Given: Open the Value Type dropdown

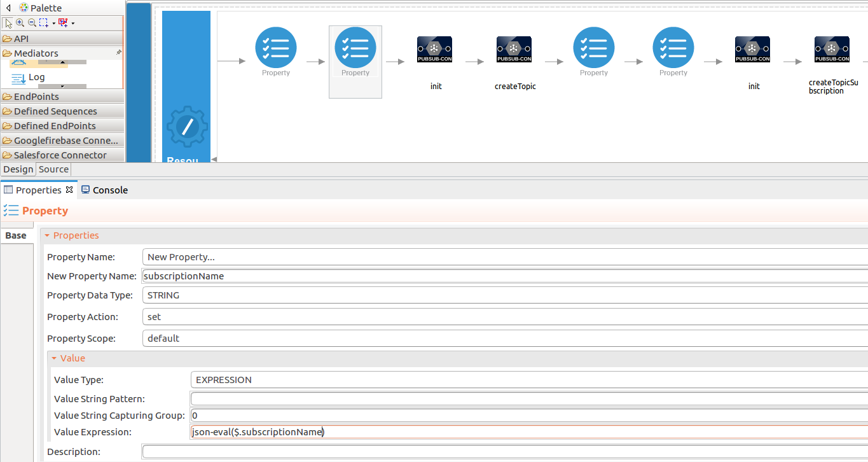Looking at the screenshot, I should pos(529,380).
